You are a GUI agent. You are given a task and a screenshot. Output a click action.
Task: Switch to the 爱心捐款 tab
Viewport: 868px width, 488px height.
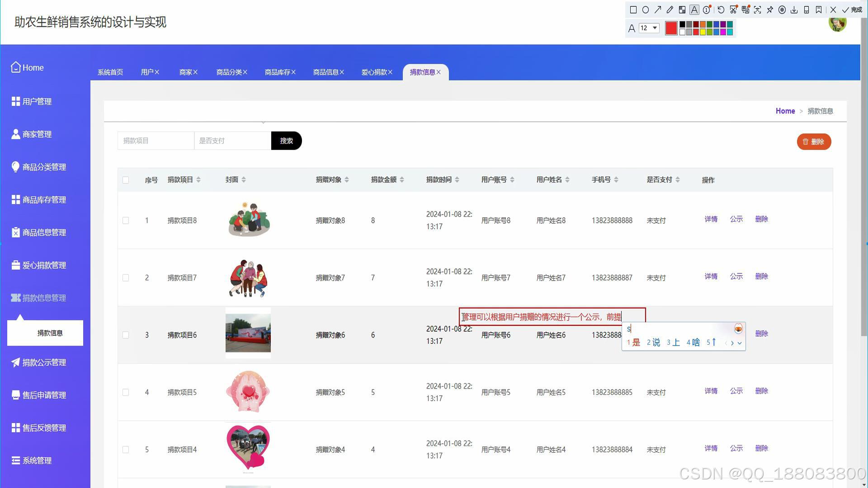374,72
